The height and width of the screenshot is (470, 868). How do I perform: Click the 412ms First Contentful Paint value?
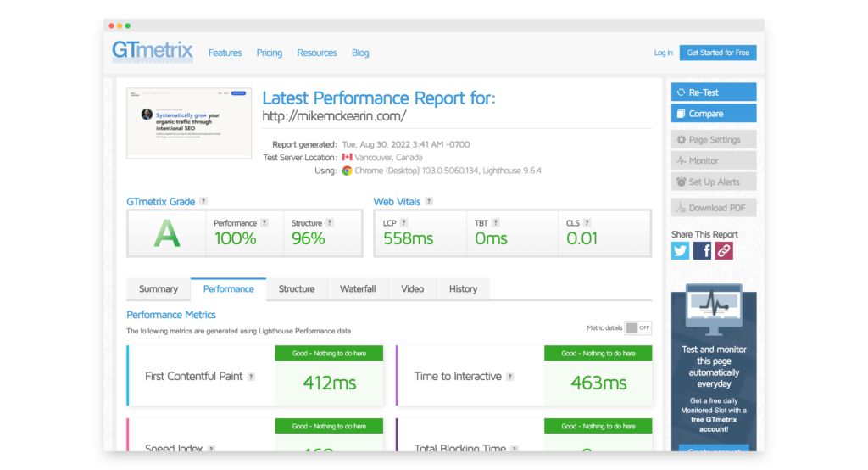(330, 383)
